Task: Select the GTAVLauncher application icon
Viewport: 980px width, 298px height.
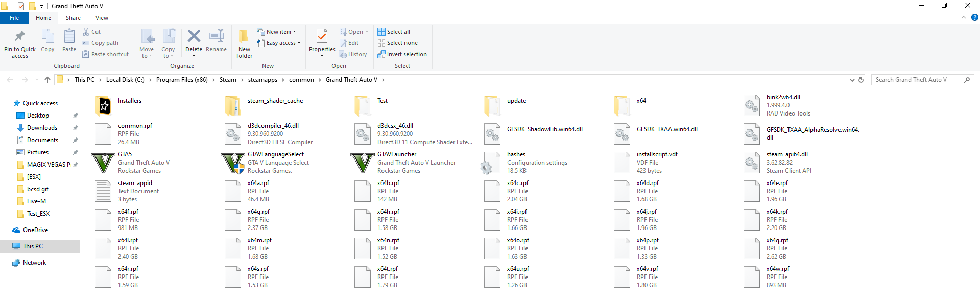Action: point(363,163)
